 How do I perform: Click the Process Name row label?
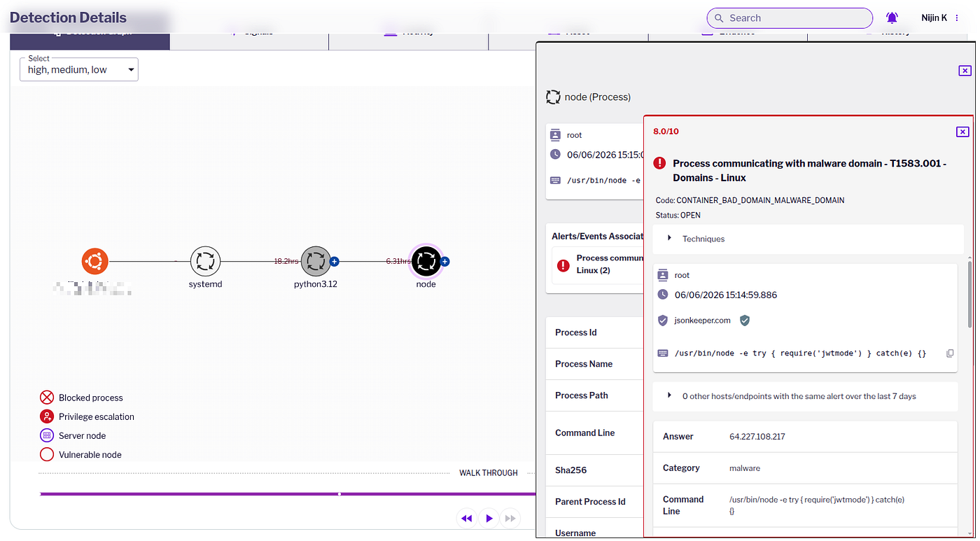pyautogui.click(x=584, y=364)
